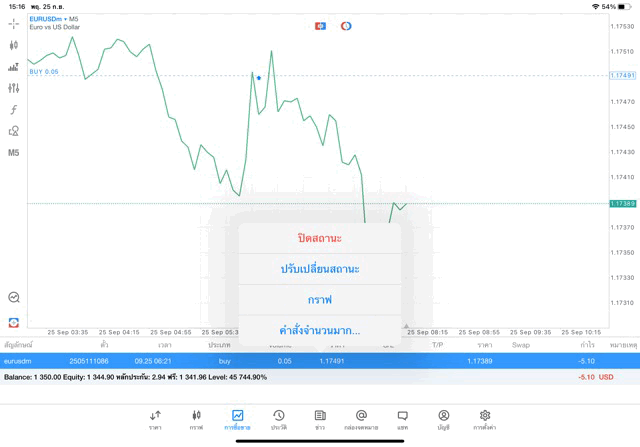Open chart settings sliders icon
Viewport: 640px width, 447px height.
tap(14, 88)
